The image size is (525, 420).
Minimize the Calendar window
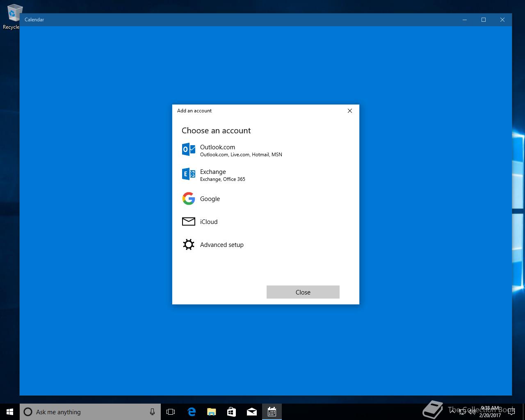(465, 20)
